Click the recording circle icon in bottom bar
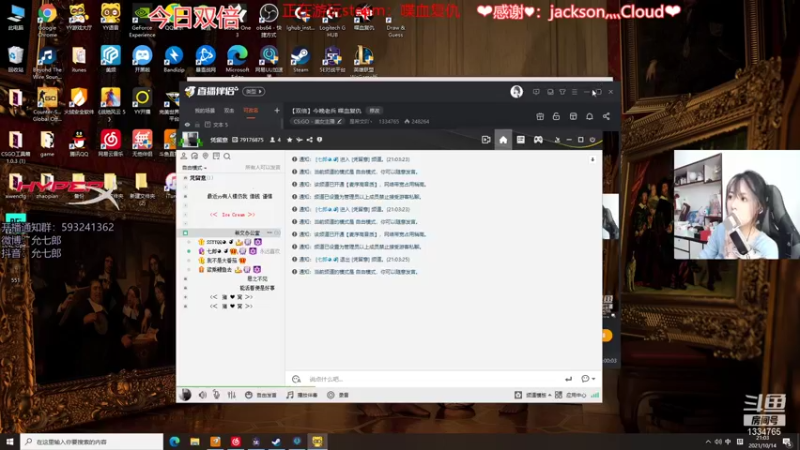Image resolution: width=800 pixels, height=450 pixels. click(x=331, y=395)
